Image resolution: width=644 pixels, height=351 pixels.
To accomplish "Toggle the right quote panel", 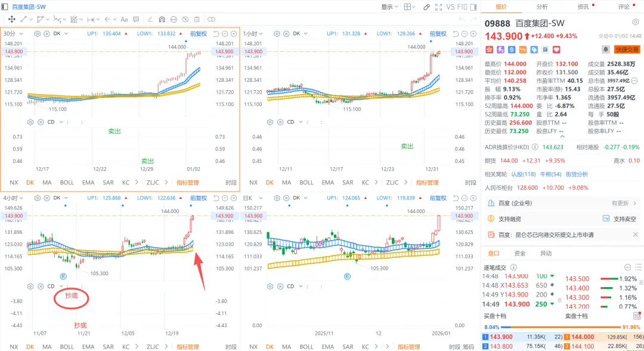I will (473, 7).
